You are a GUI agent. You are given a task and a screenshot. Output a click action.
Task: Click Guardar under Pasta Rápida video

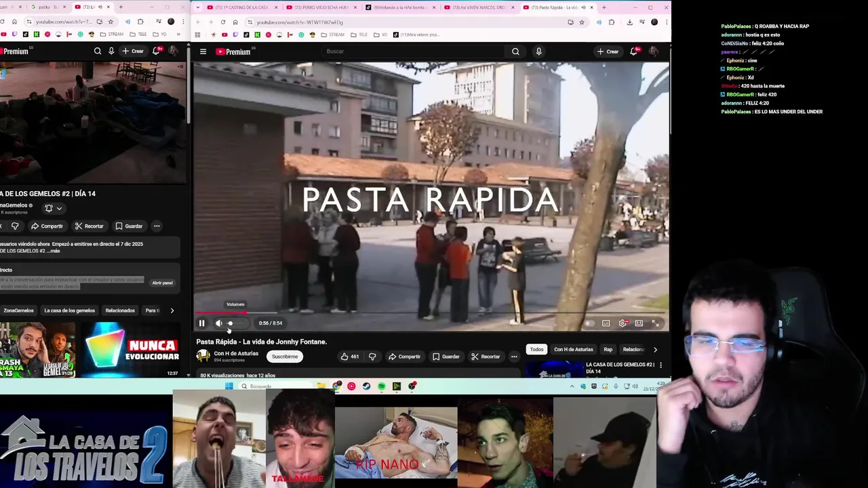coord(446,357)
